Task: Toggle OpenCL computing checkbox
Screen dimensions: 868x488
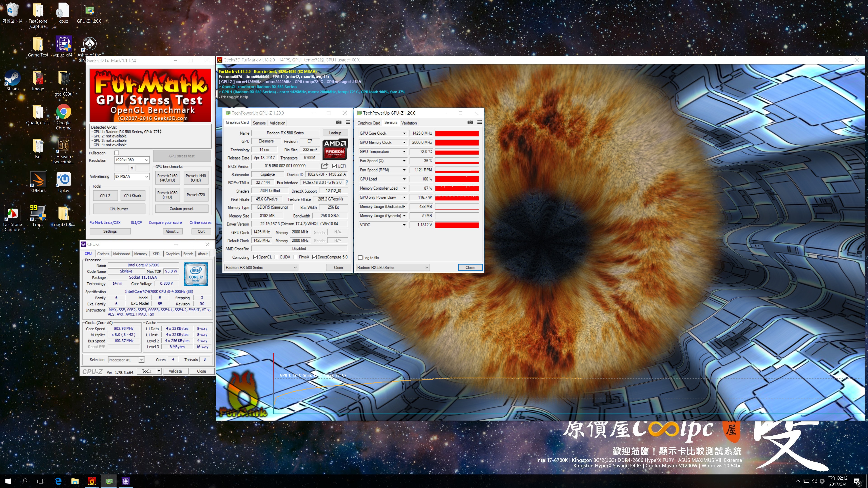Action: pyautogui.click(x=255, y=257)
